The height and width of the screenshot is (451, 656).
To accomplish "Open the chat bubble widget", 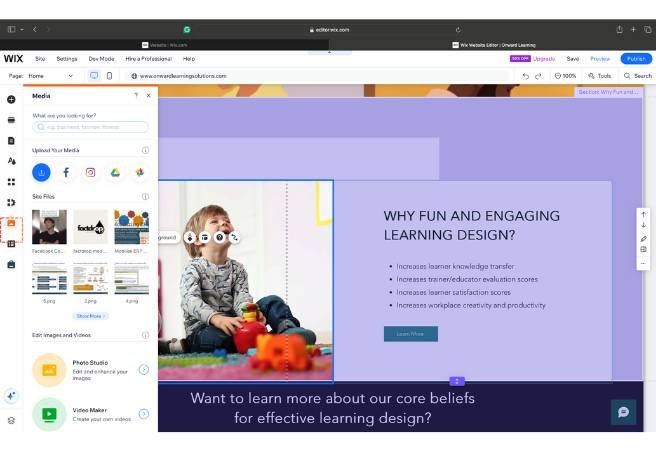I will pyautogui.click(x=623, y=412).
